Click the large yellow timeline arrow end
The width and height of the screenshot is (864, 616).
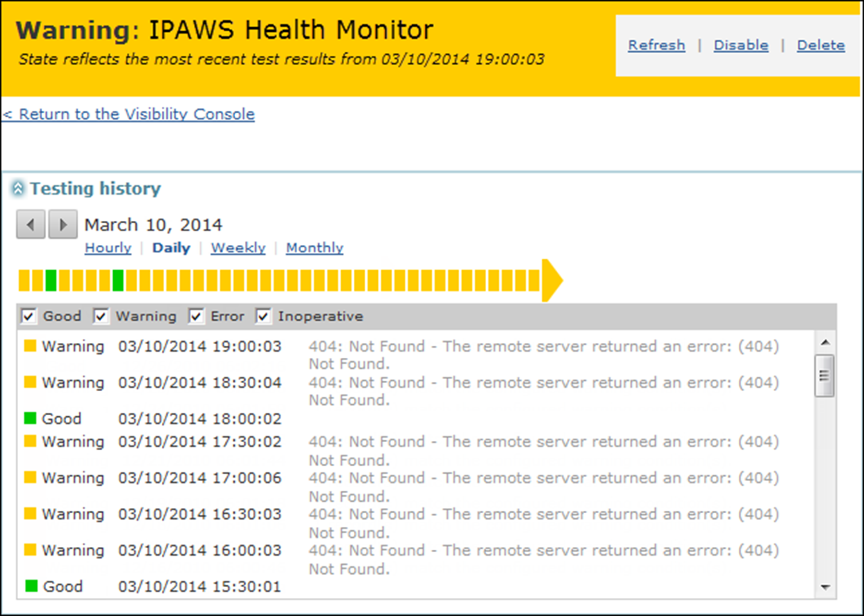click(552, 280)
